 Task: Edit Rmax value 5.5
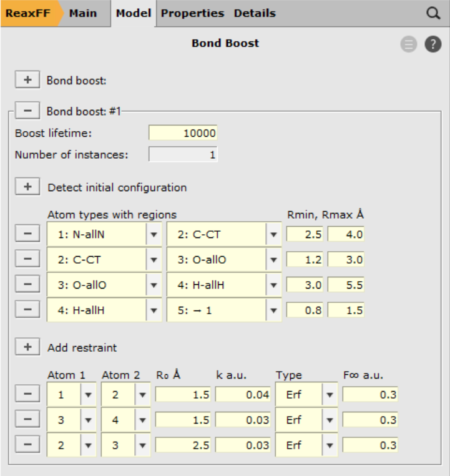coord(346,285)
